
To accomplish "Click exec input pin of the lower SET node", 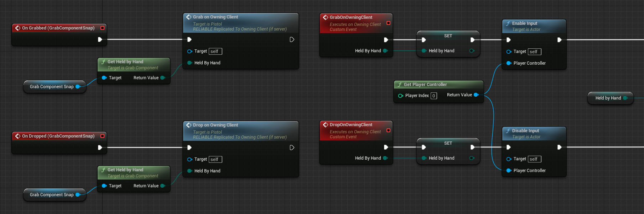I will 424,147.
